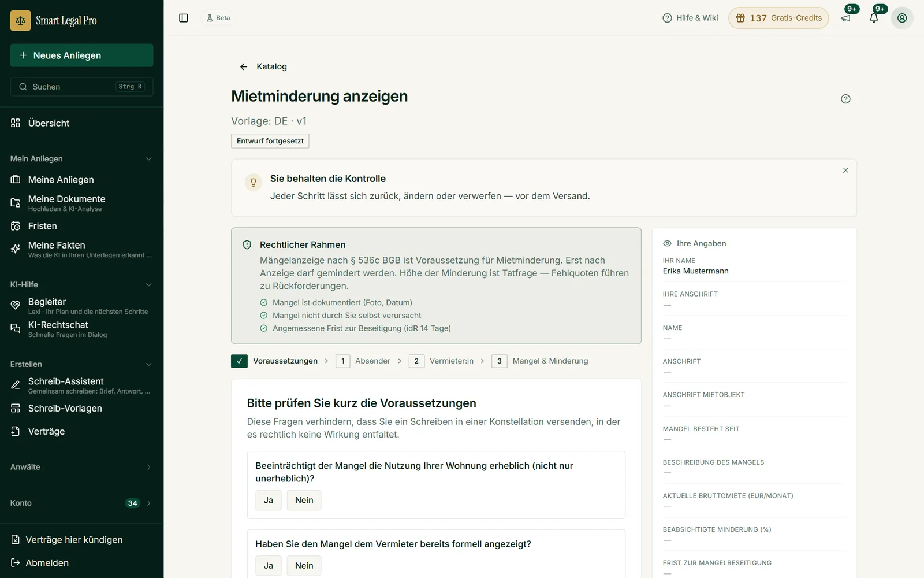
Task: Click the 137 Gratis-Credits button
Action: pos(778,18)
